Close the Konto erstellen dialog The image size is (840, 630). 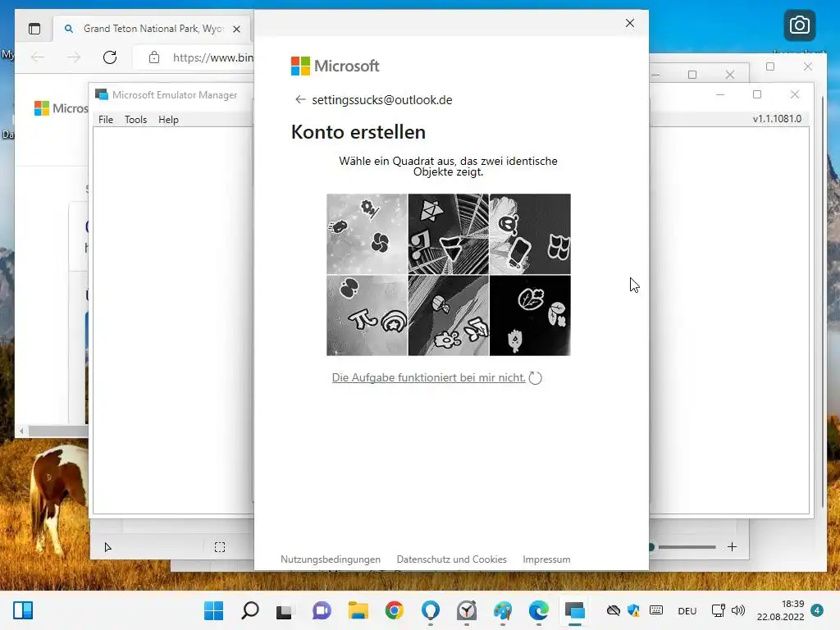pos(630,23)
